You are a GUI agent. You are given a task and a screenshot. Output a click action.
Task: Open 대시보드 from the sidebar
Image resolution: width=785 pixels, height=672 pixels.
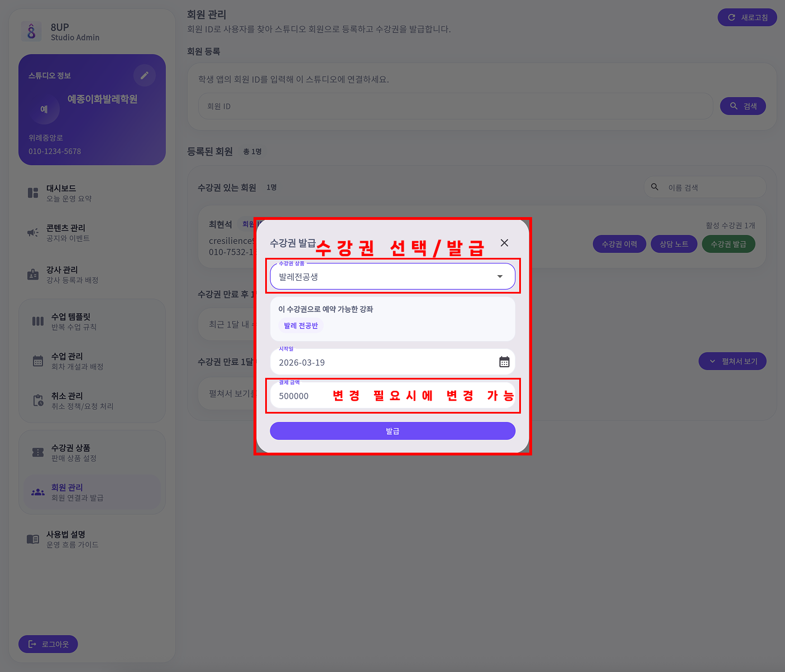pos(92,193)
